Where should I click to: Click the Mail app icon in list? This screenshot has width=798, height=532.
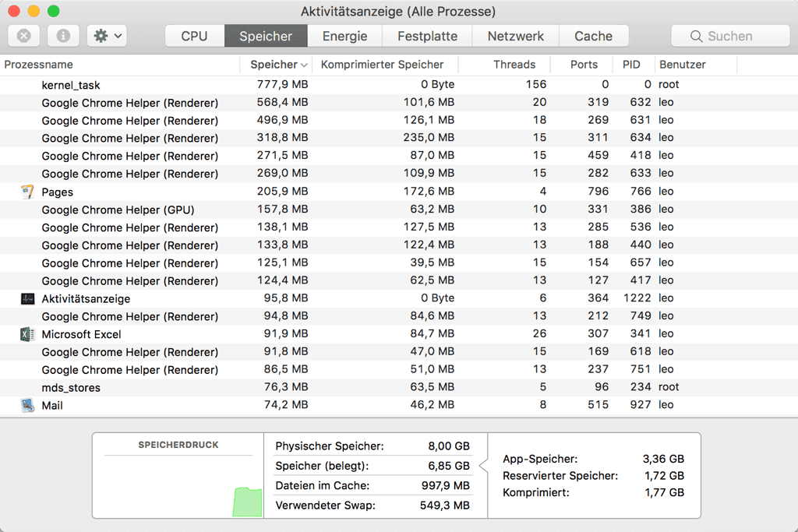click(x=27, y=405)
